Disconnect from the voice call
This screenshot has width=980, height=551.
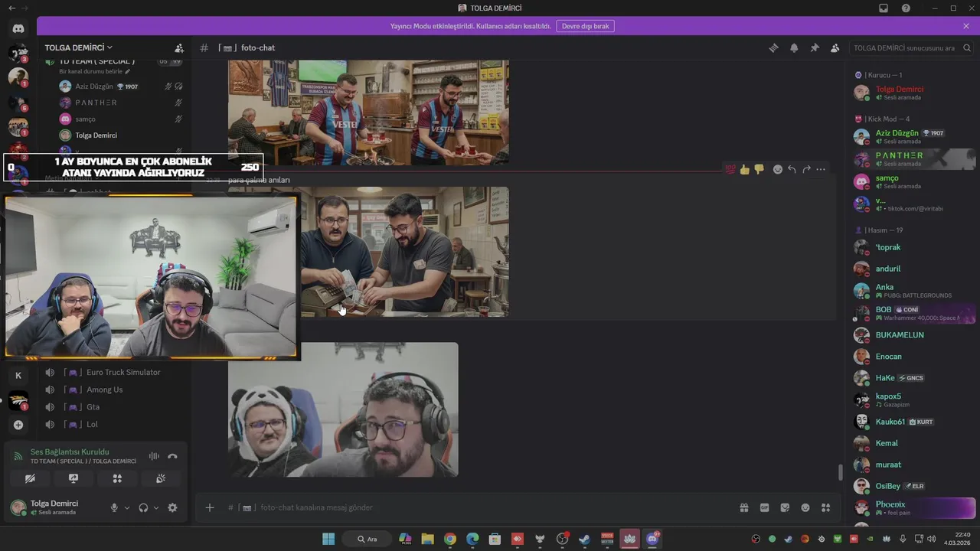[x=172, y=456]
